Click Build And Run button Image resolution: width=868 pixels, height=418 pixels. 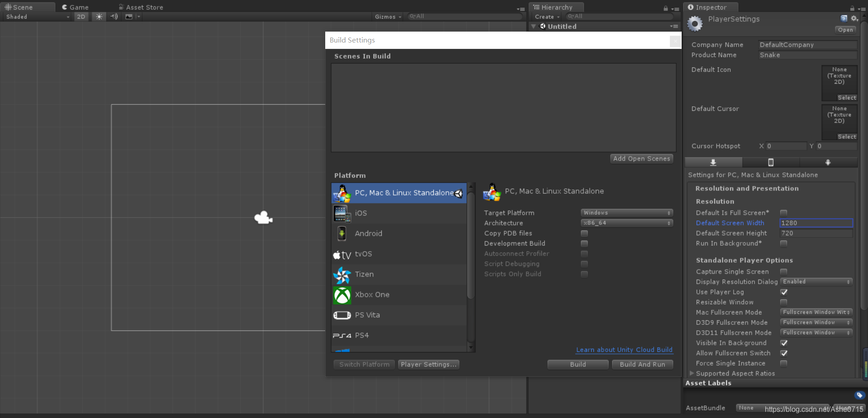pos(642,365)
